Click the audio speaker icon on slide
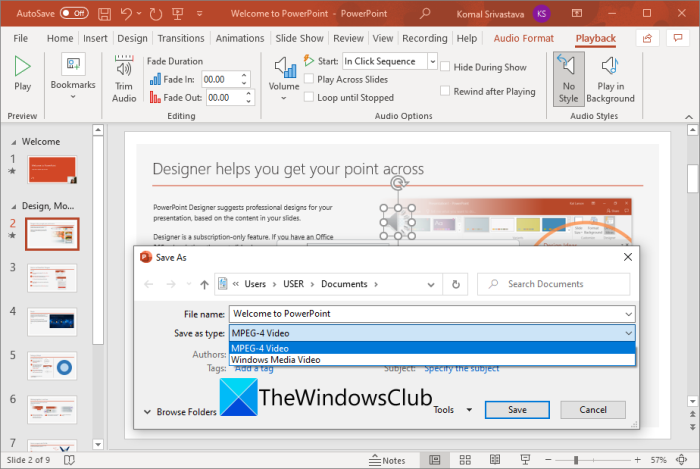Viewport: 700px width, 469px height. coord(397,222)
